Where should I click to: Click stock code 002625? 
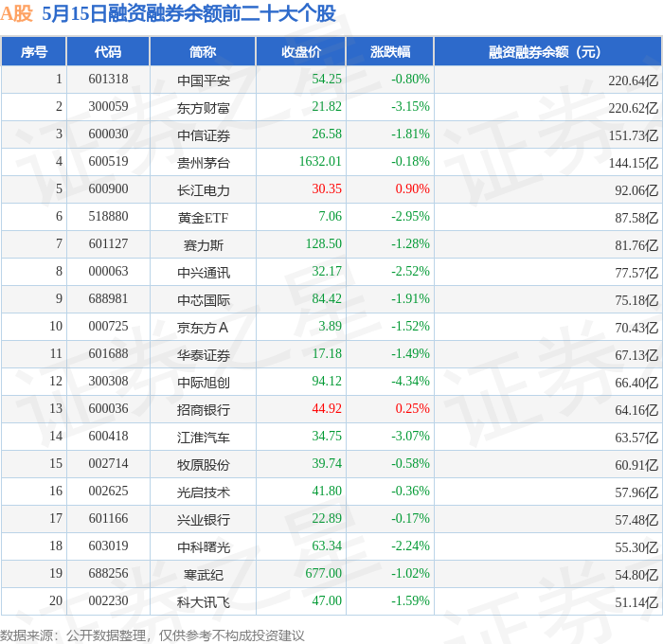coord(108,492)
